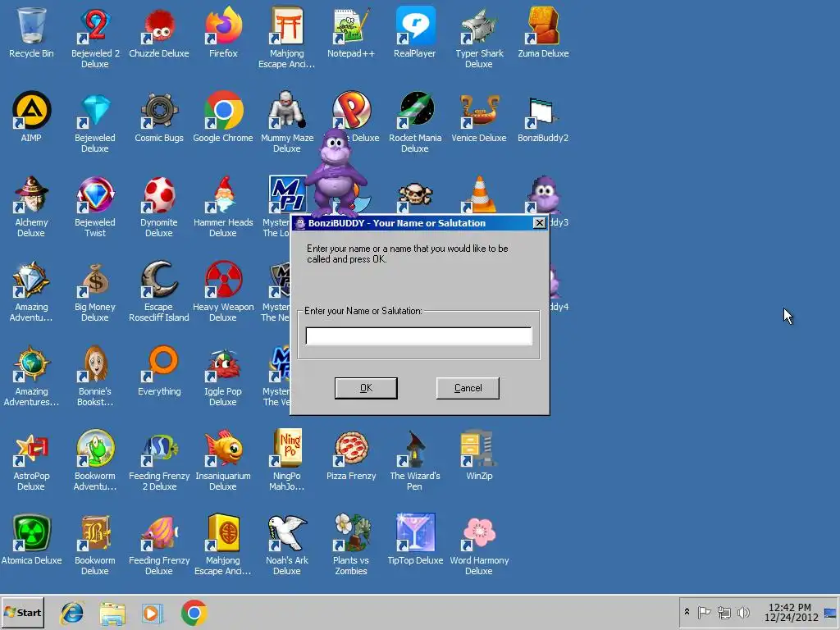The image size is (840, 630).
Task: Select the VLC traffic cone shortcut
Action: click(479, 194)
